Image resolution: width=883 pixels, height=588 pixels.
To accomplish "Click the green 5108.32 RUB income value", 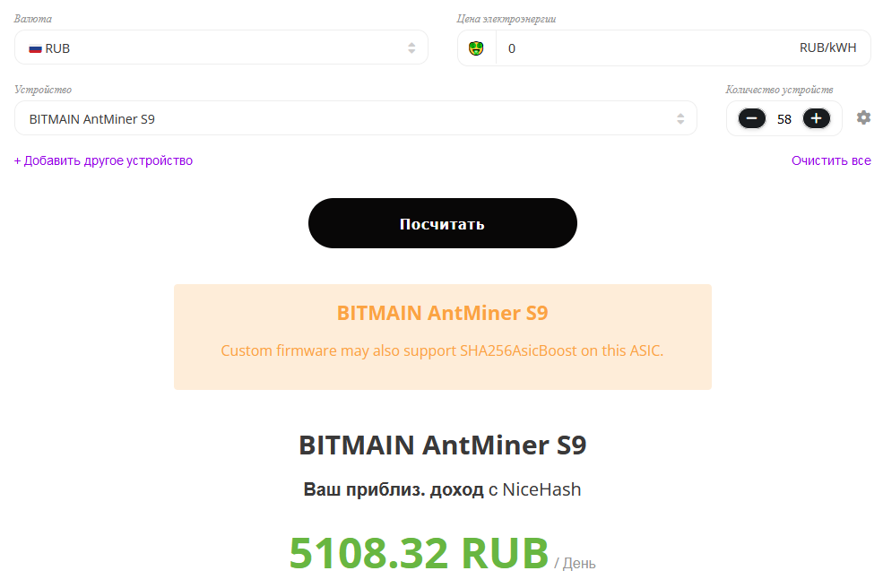I will pyautogui.click(x=419, y=554).
